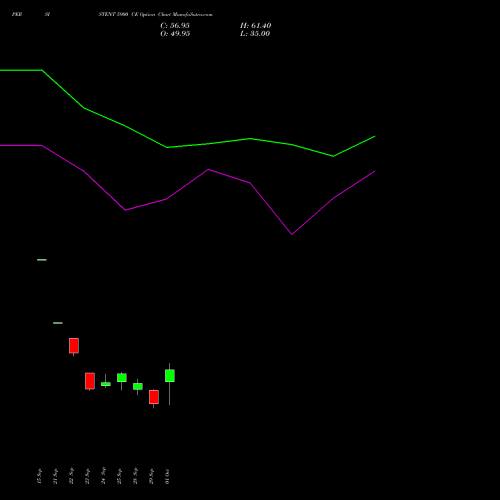Click the flat green dash above 21 Sep

(58, 323)
